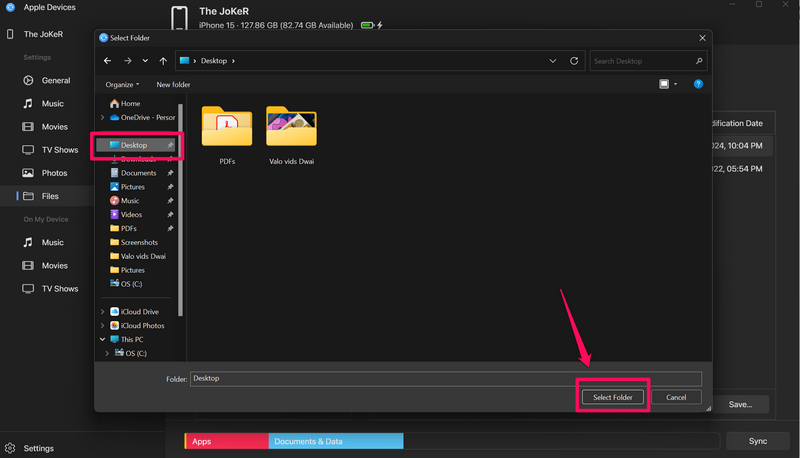Select the Valo vids Dwai folder
This screenshot has height=458, width=800.
(x=291, y=128)
